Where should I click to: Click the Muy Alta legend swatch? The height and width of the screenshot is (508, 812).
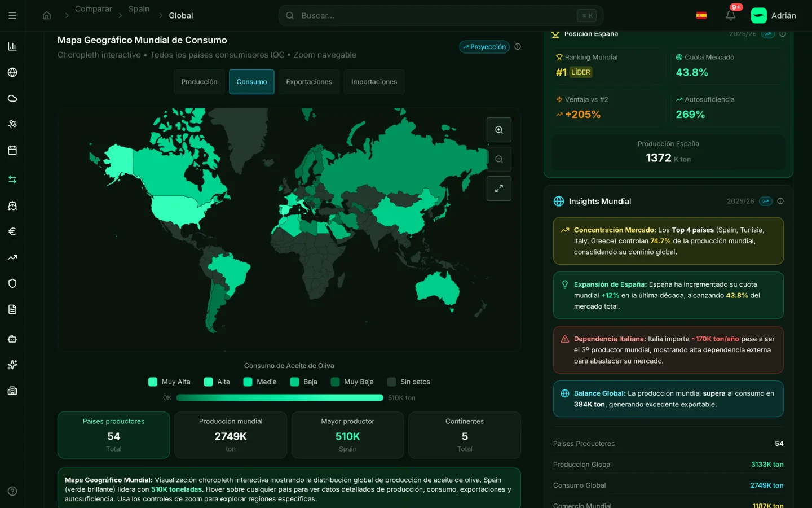(153, 382)
